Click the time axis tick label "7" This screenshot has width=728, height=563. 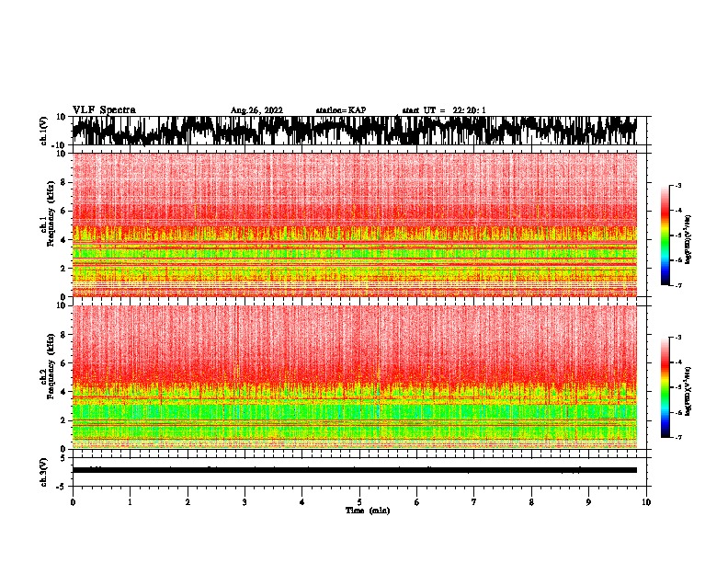[474, 502]
